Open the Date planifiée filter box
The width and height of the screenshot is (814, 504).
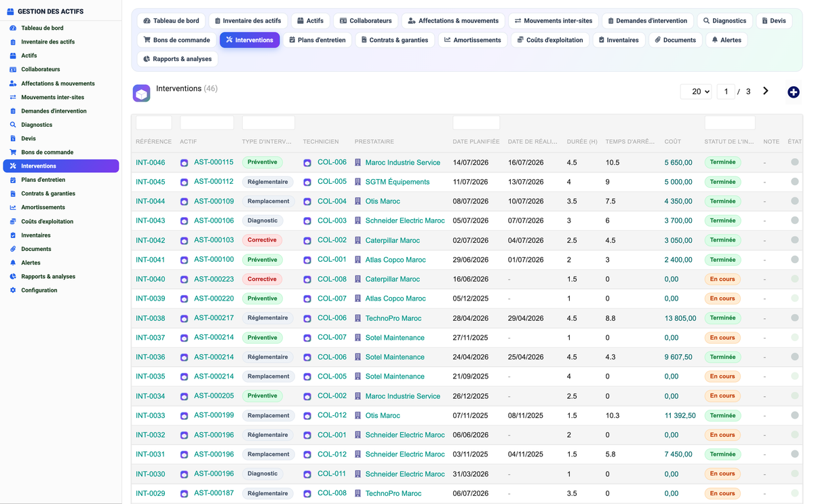pyautogui.click(x=476, y=123)
